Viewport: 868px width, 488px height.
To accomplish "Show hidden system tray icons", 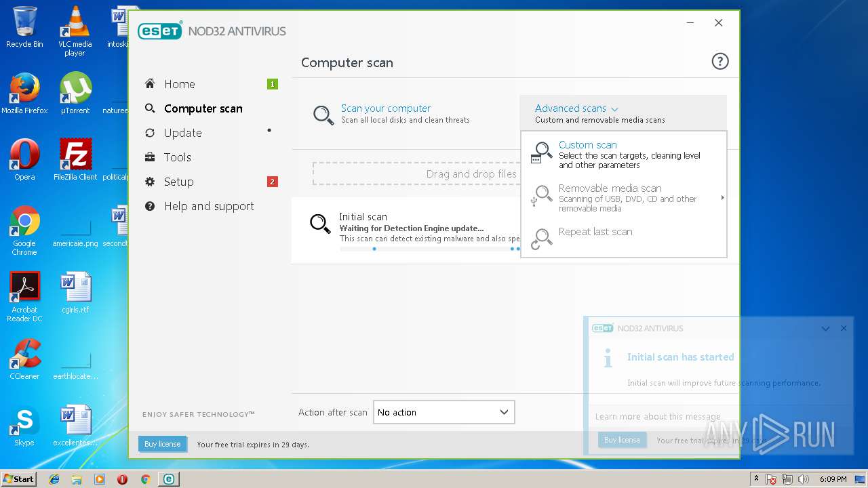I will tap(756, 479).
